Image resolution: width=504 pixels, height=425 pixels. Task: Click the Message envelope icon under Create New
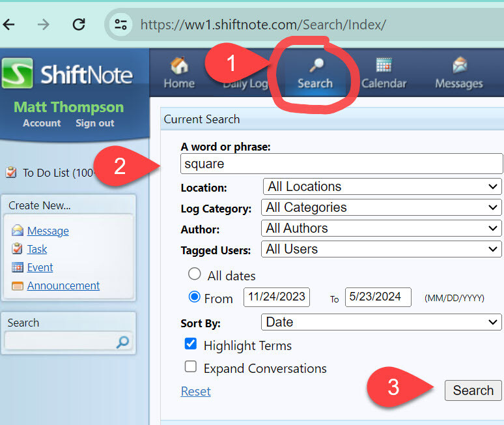coord(18,230)
